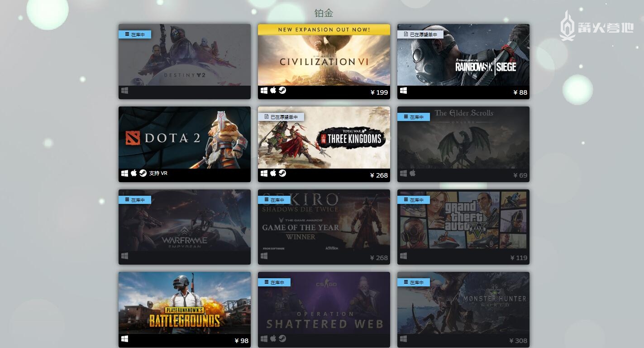Click the wishlist badge on Rainbow Six Siege
Image resolution: width=644 pixels, height=348 pixels.
420,34
